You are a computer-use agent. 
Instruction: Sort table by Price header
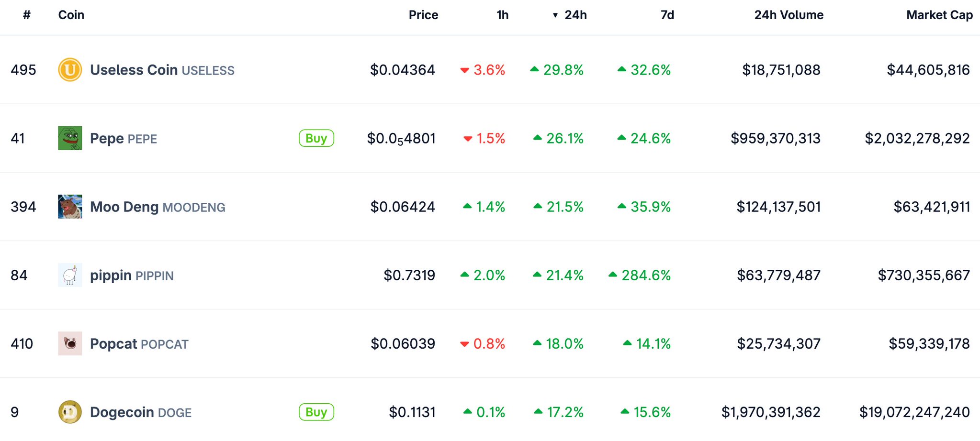423,15
